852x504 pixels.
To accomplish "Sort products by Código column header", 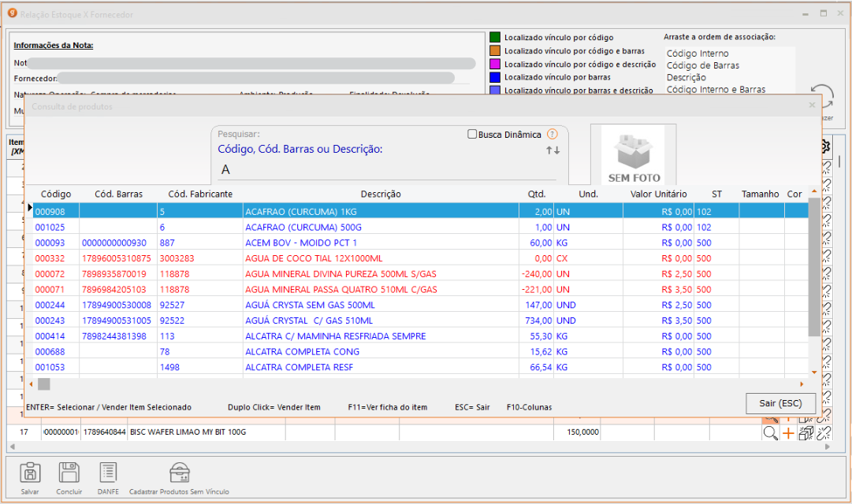I will (56, 194).
